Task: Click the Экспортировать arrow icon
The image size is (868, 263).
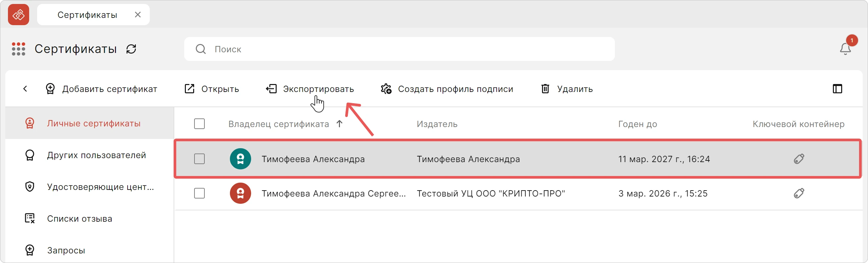Action: coord(271,89)
